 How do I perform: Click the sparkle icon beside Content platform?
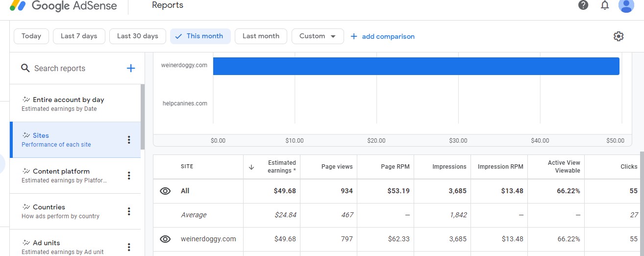click(x=26, y=171)
